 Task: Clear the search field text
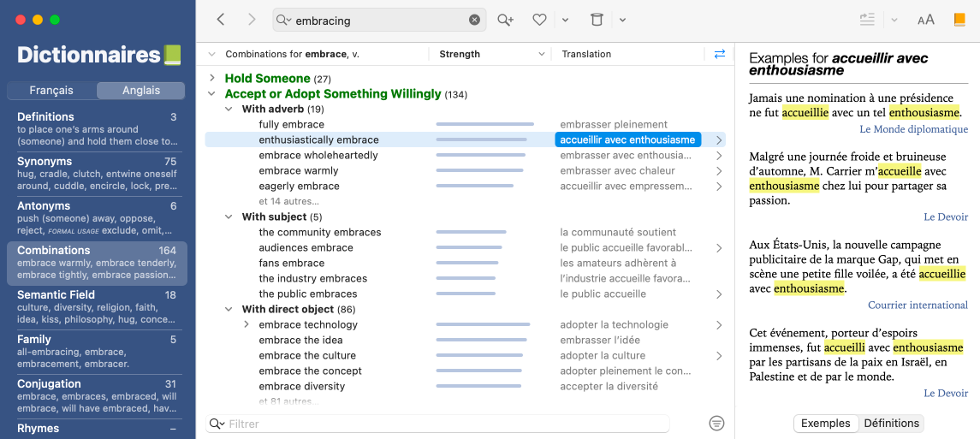(x=474, y=20)
